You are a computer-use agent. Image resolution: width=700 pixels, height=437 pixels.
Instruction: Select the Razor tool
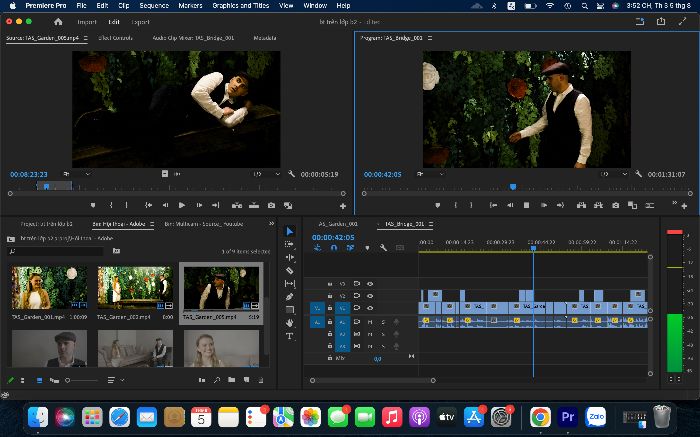(x=290, y=271)
